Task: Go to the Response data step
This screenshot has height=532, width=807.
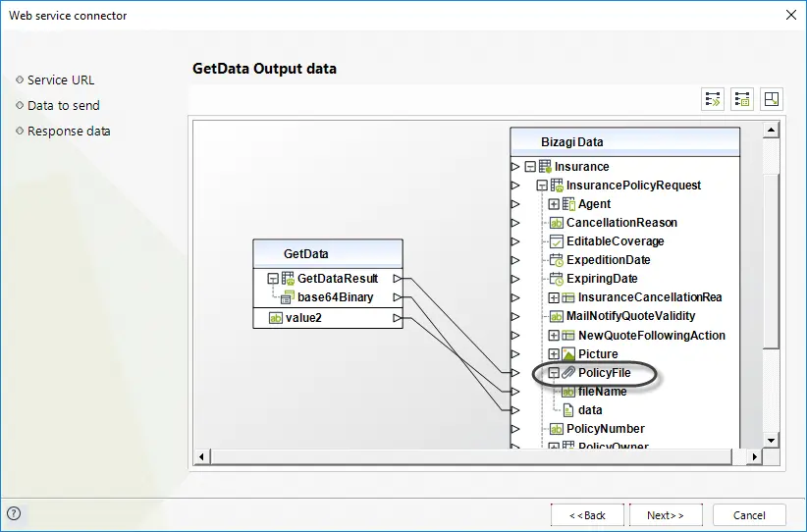Action: tap(69, 132)
